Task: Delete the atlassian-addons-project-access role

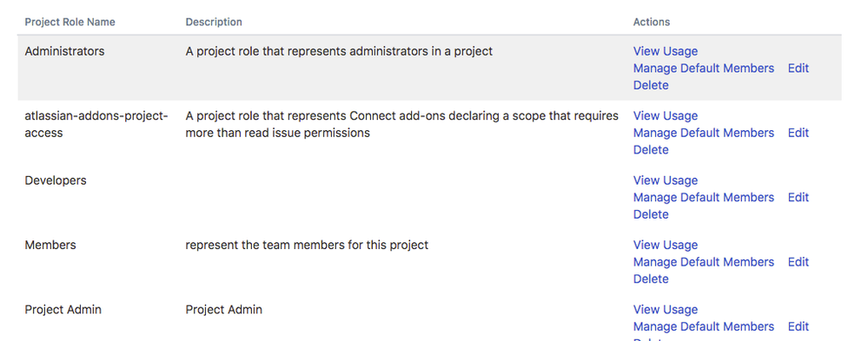Action: point(651,150)
